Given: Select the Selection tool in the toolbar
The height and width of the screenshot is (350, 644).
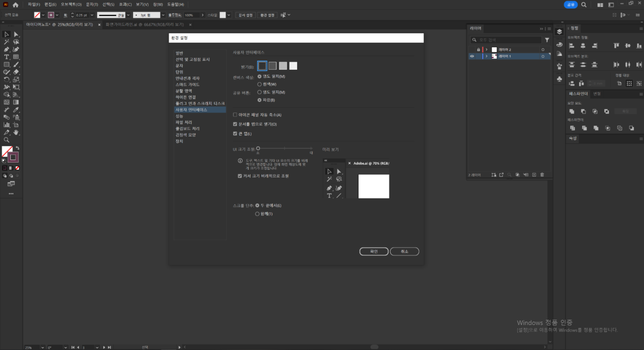Looking at the screenshot, I should coord(6,34).
